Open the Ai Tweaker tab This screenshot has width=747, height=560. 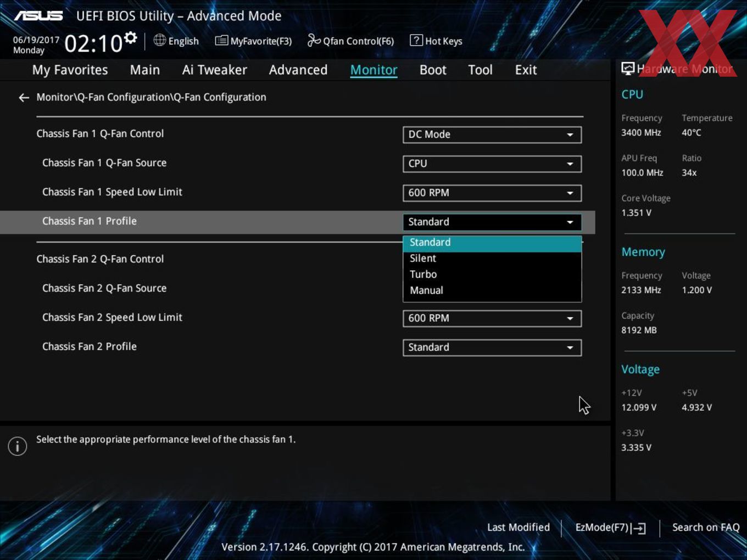[x=215, y=70]
